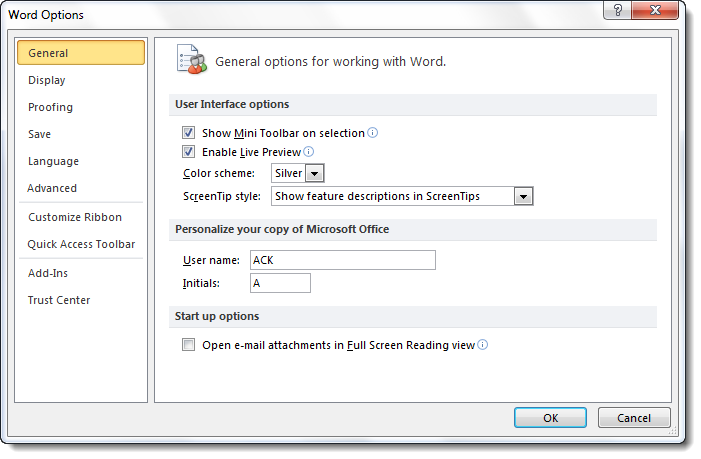Click info icon beside Mini Toolbar option

[373, 133]
